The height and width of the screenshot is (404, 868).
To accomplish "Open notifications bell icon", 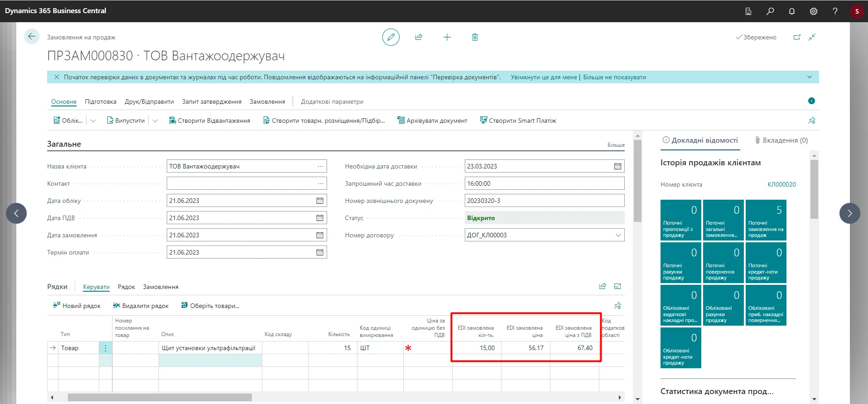I will [791, 11].
